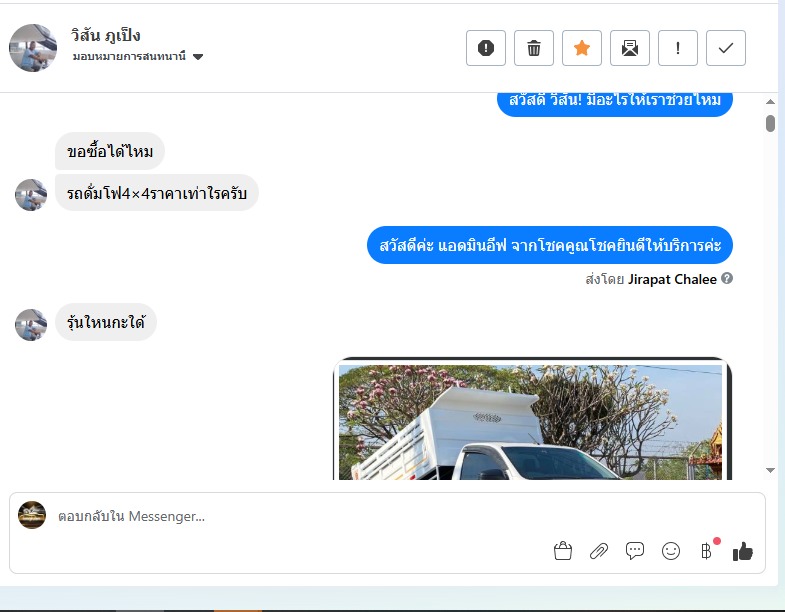
Task: Mark conversation done with checkmark
Action: [x=726, y=48]
